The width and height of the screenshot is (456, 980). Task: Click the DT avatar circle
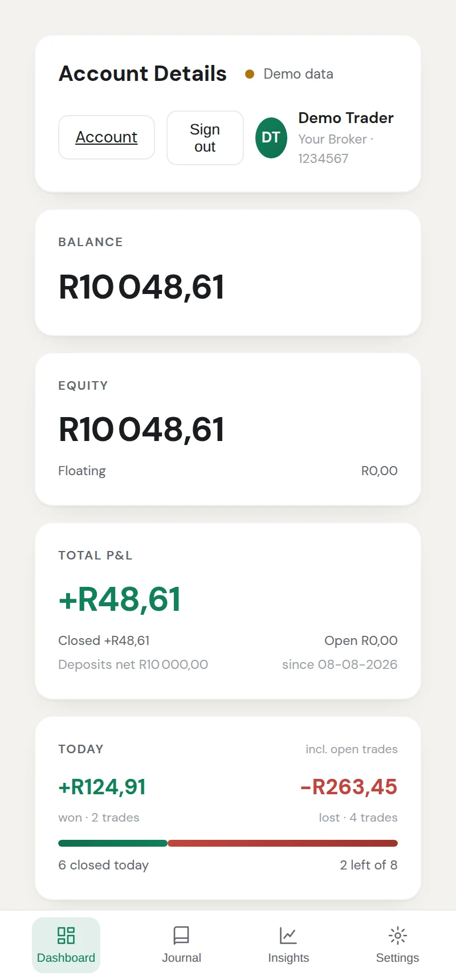point(271,137)
